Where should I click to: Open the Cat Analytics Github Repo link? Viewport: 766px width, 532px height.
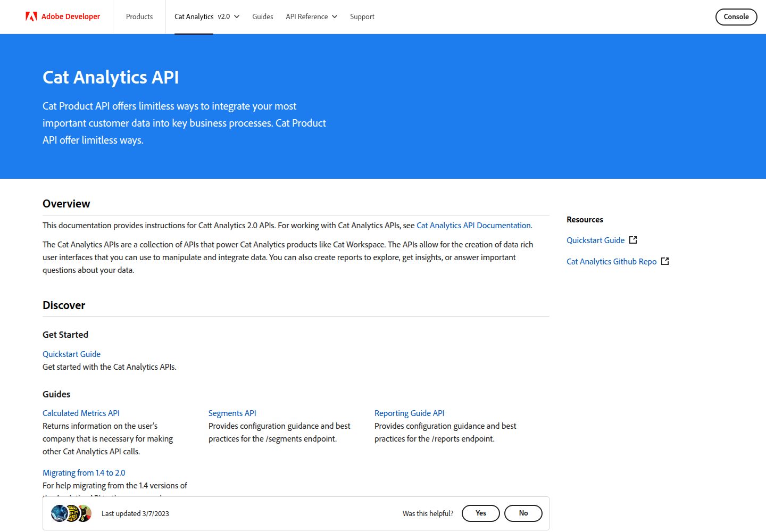click(x=612, y=262)
